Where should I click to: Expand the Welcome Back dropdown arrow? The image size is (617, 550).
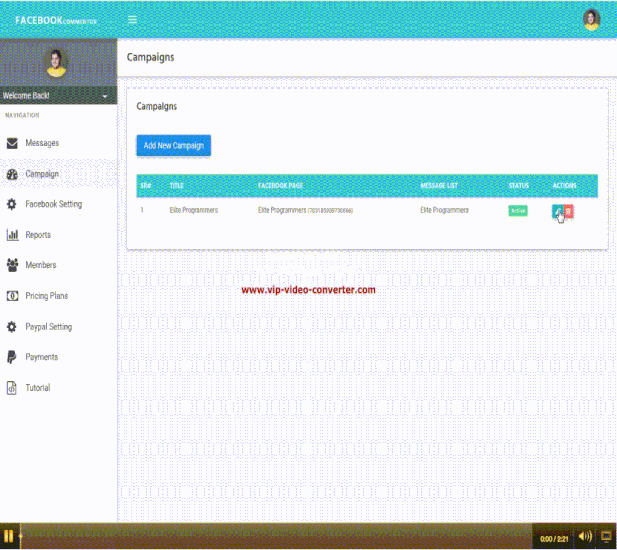105,96
